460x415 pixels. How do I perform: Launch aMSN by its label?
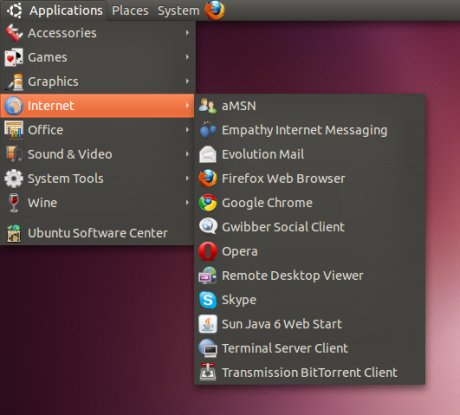coord(239,106)
